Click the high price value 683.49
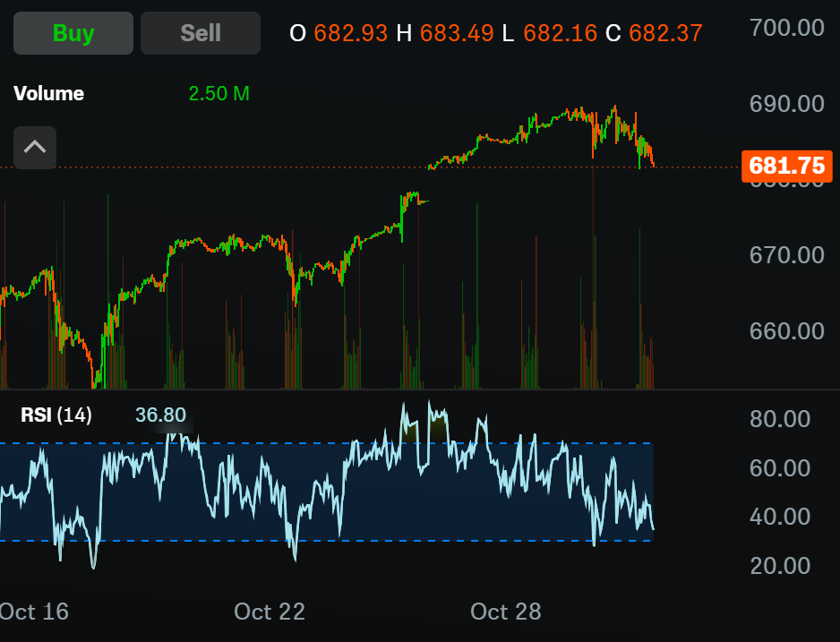 (x=457, y=34)
